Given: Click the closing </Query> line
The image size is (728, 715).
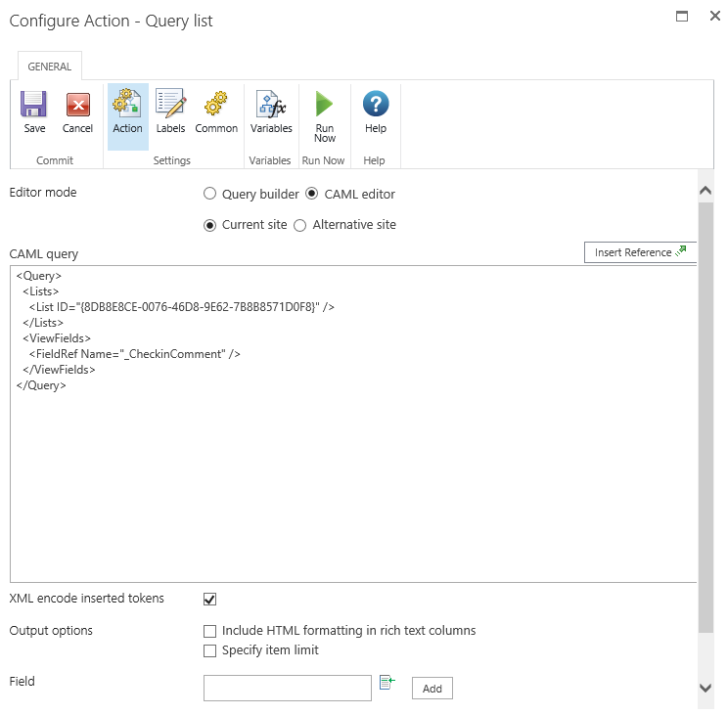Looking at the screenshot, I should (x=41, y=385).
